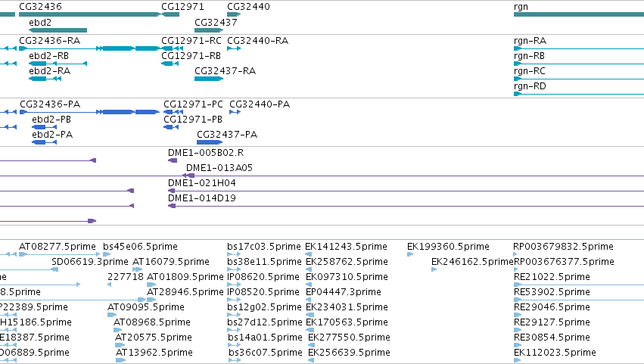Select the CG32437-RA transcript glyph

tap(209, 79)
